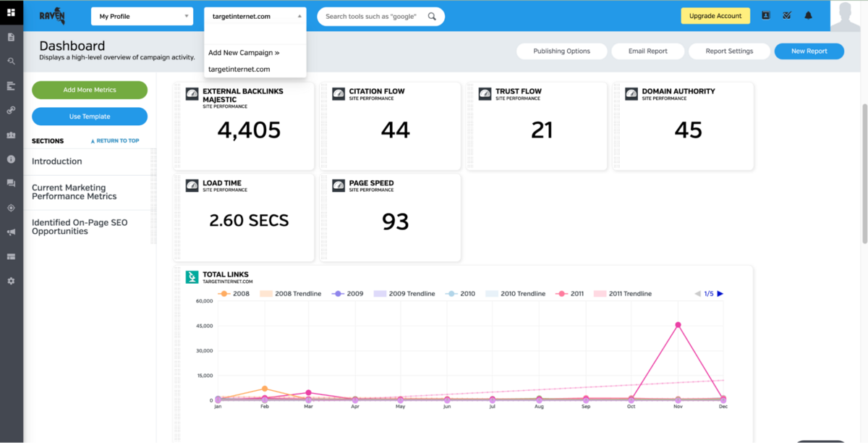This screenshot has height=443, width=868.
Task: Click the Raven logo
Action: coord(52,14)
